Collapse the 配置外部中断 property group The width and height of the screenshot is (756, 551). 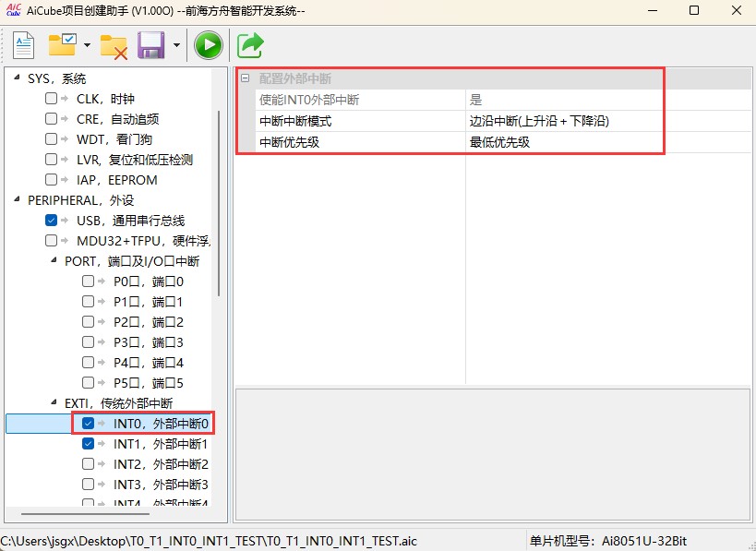246,78
